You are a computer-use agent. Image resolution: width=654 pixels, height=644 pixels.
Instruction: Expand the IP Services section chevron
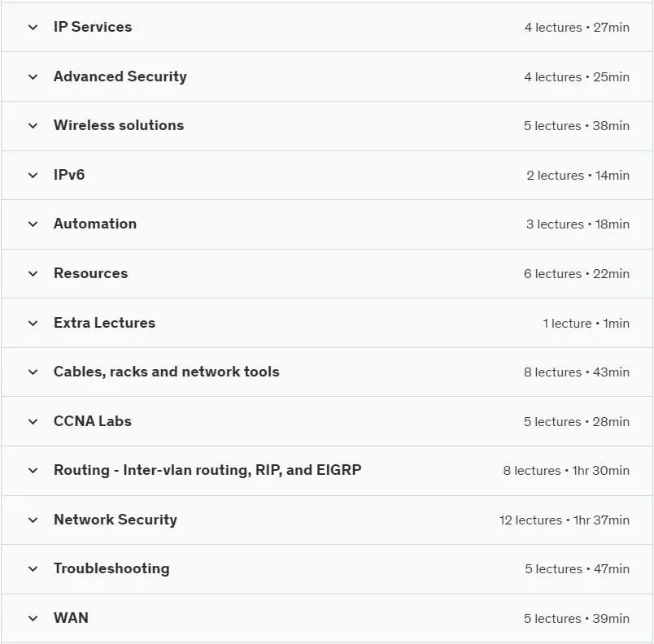(x=33, y=28)
